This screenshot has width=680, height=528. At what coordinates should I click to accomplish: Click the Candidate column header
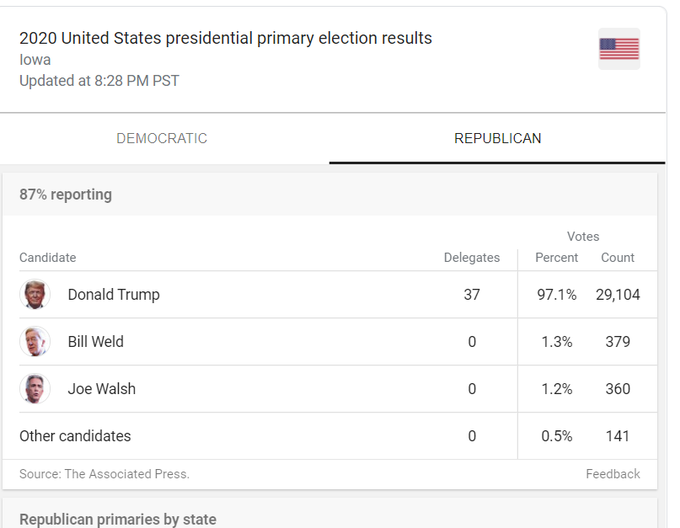(48, 258)
